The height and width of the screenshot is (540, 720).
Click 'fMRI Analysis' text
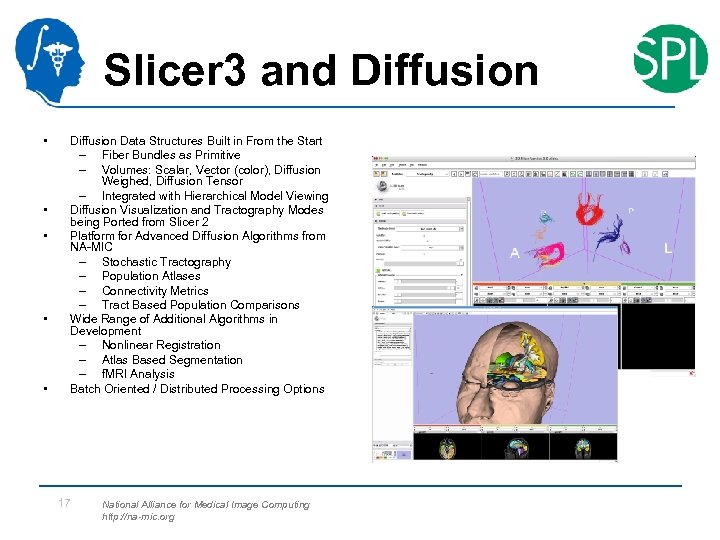point(138,374)
